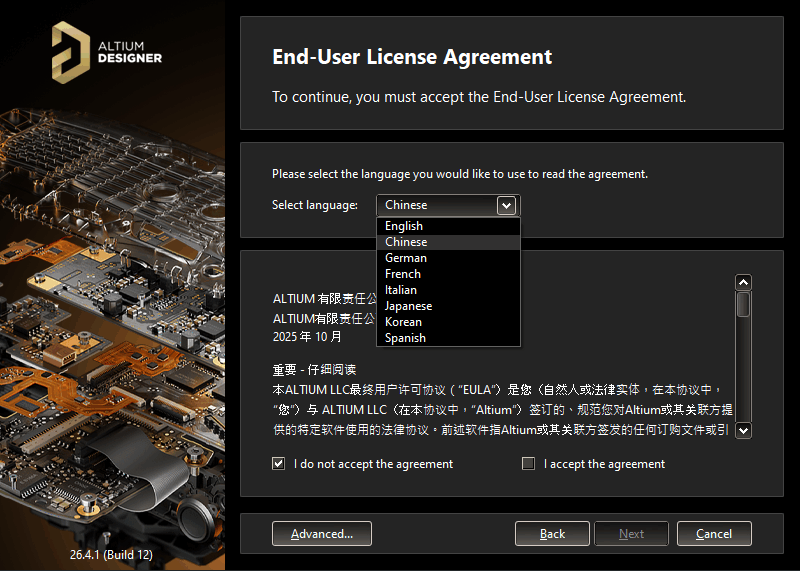This screenshot has height=571, width=800.
Task: Collapse the language dropdown using its arrow
Action: (507, 205)
